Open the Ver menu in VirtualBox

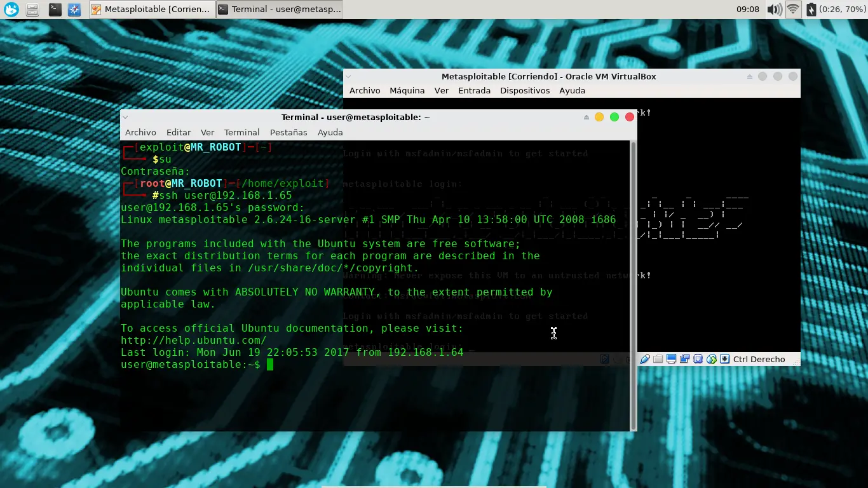[442, 91]
